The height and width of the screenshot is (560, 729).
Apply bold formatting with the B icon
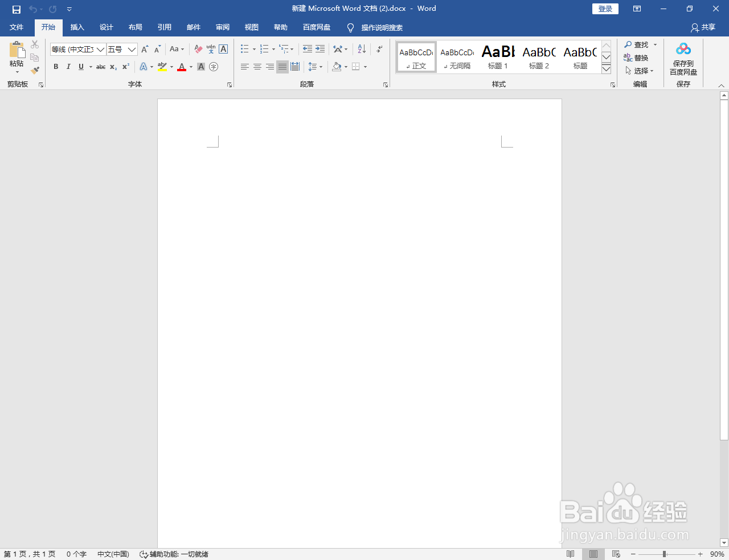(55, 67)
